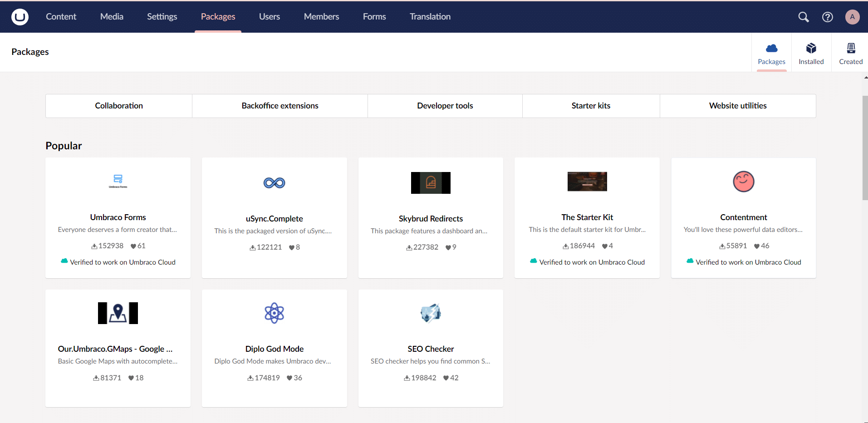Open the Content section

[61, 17]
